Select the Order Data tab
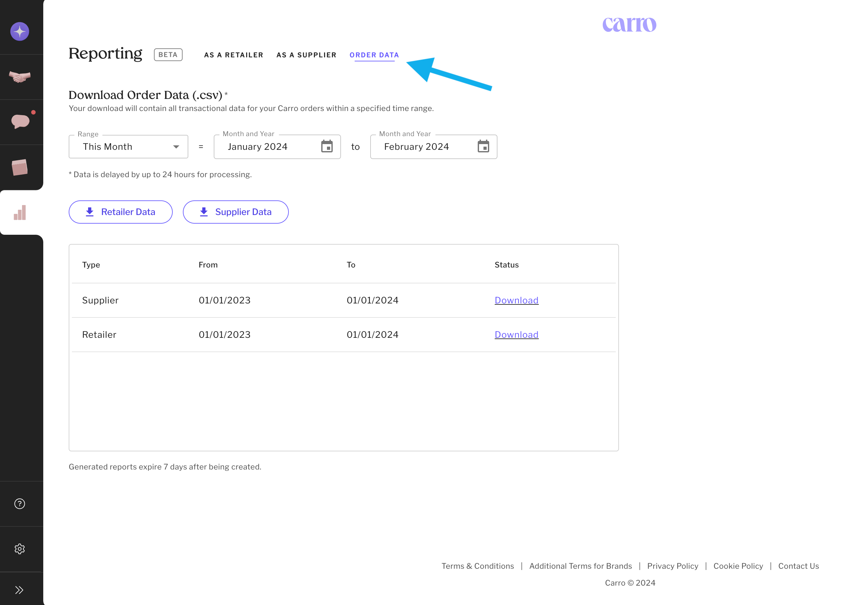The height and width of the screenshot is (605, 868). (374, 55)
